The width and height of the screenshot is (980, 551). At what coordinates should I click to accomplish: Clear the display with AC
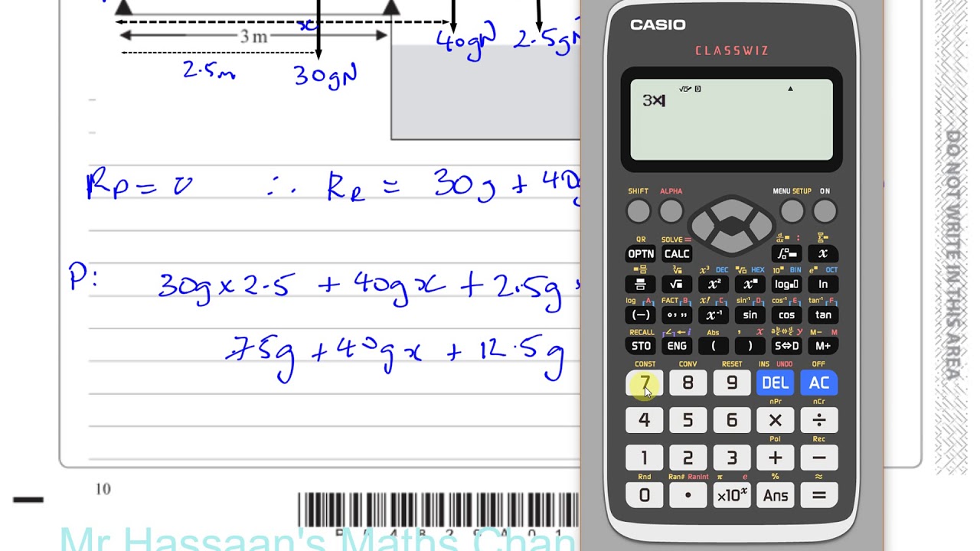[x=819, y=383]
